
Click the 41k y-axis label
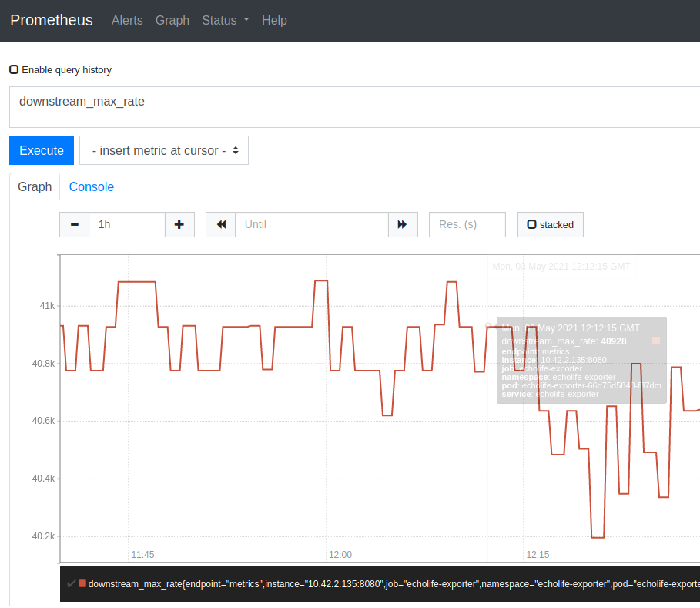[47, 306]
